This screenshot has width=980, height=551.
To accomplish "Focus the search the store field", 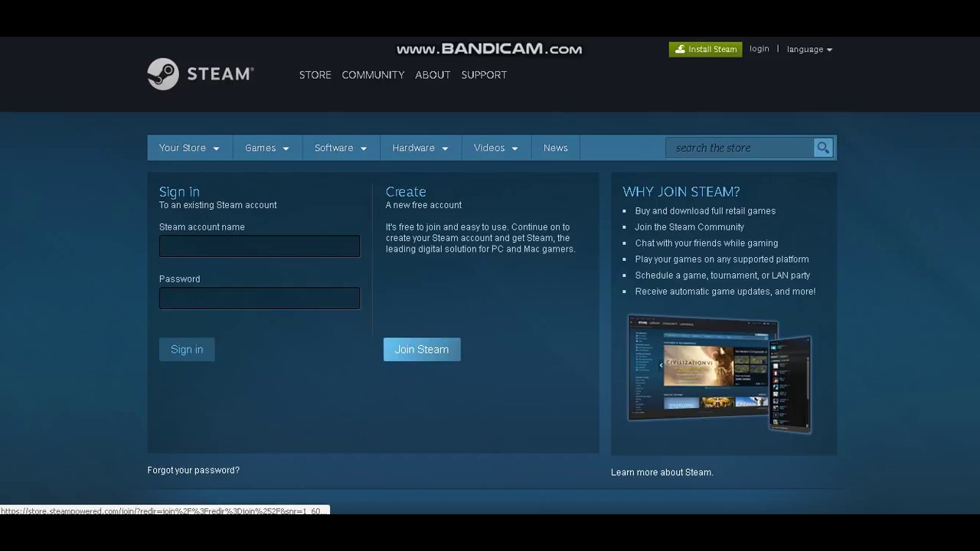I will point(740,148).
